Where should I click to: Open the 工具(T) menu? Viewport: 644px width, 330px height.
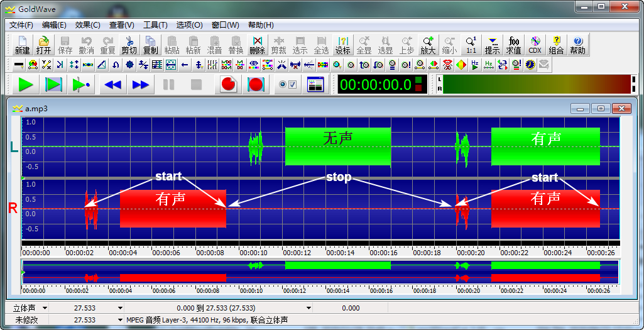[155, 25]
